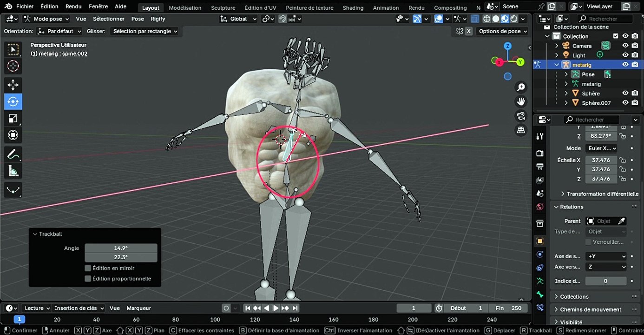Screen dimensions: 644x335
Task: Choose the Measure tool
Action: point(13,171)
